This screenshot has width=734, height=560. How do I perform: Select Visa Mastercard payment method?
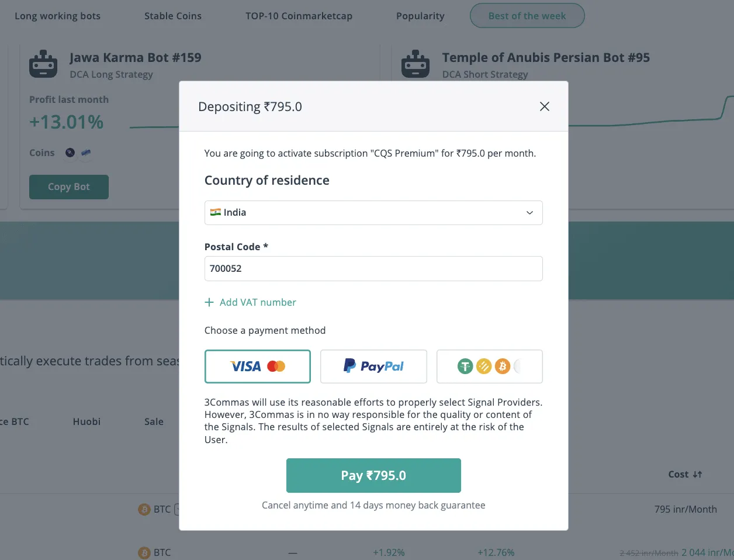pos(258,367)
